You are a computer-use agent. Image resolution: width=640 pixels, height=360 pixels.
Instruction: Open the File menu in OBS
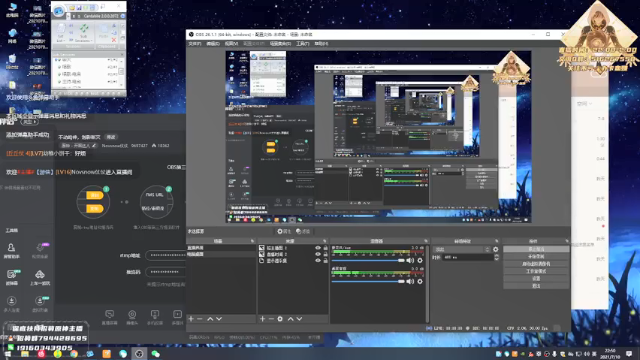195,44
